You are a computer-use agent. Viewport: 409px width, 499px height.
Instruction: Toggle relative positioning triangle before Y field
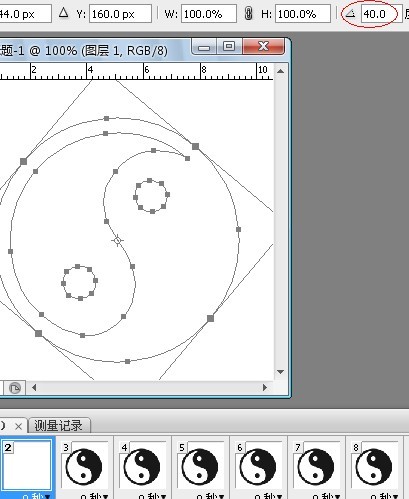coord(63,13)
